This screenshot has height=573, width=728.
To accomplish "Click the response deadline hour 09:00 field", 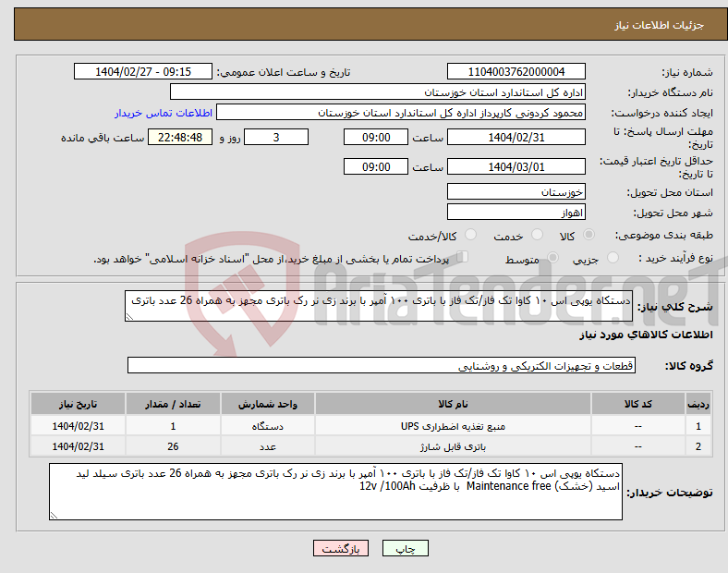I will click(x=376, y=137).
